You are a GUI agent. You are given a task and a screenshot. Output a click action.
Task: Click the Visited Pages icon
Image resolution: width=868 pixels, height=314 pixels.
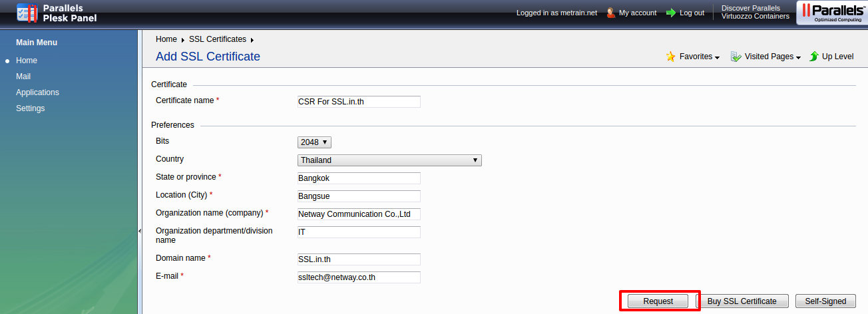click(x=736, y=57)
